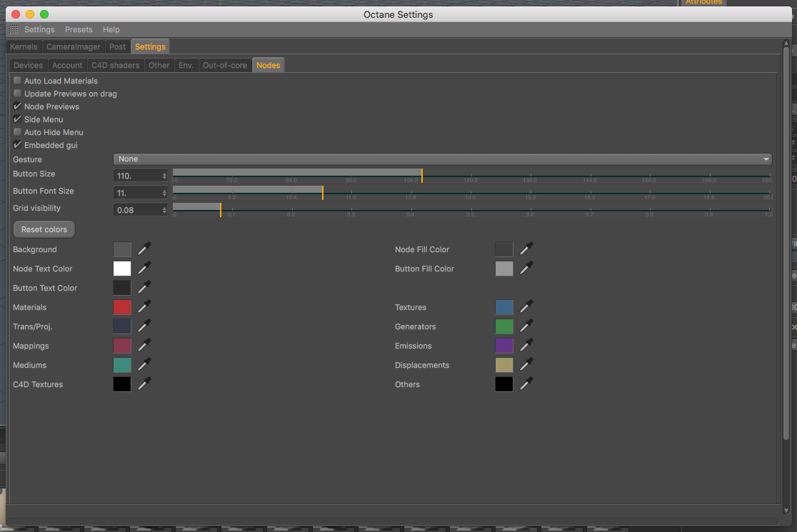
Task: Click the vertical scrollbar down arrow
Action: point(786,510)
